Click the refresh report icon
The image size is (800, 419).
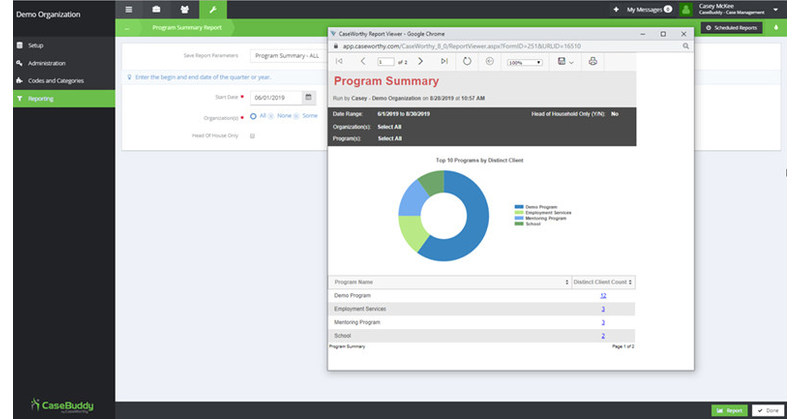467,62
